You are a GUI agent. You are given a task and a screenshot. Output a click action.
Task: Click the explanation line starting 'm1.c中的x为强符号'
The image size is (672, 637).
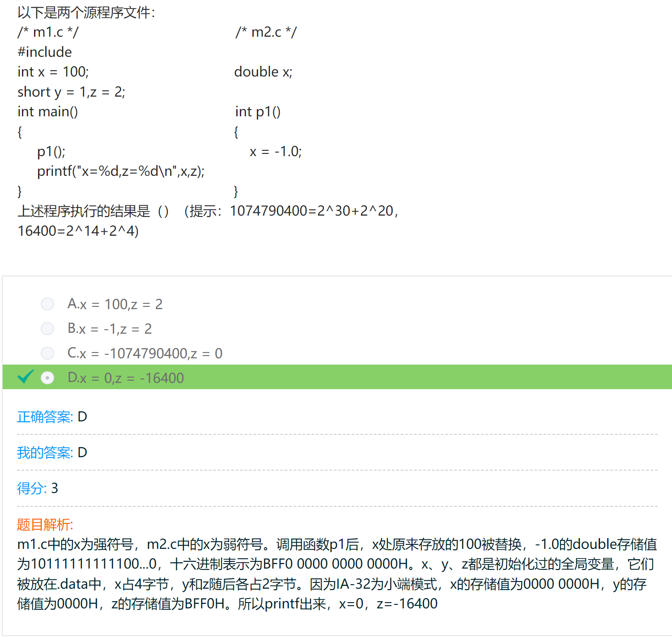[x=337, y=544]
